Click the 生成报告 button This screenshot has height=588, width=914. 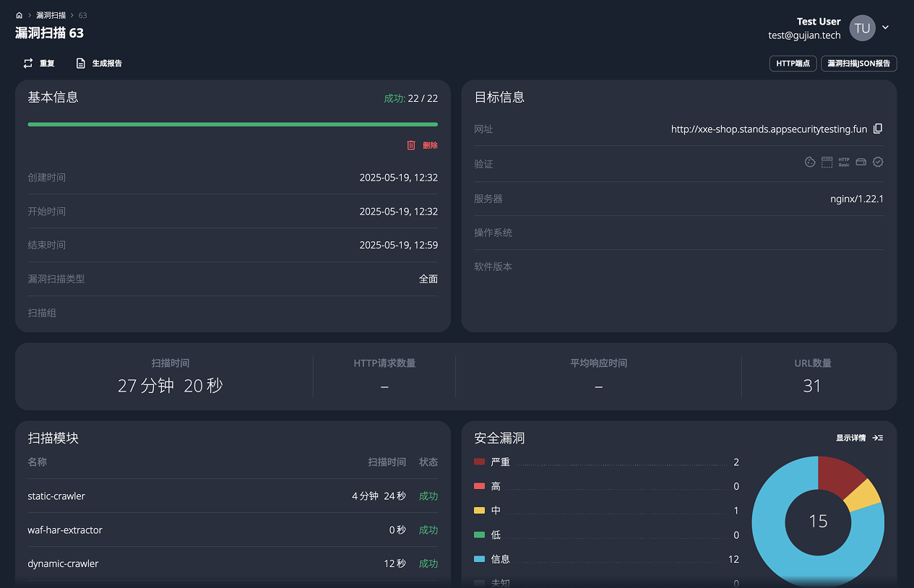click(105, 63)
